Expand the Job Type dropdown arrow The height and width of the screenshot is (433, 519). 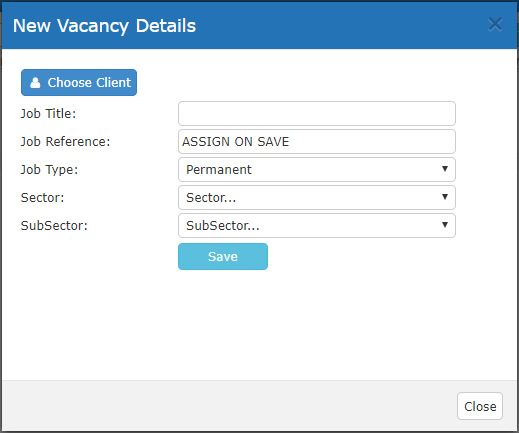pyautogui.click(x=445, y=169)
